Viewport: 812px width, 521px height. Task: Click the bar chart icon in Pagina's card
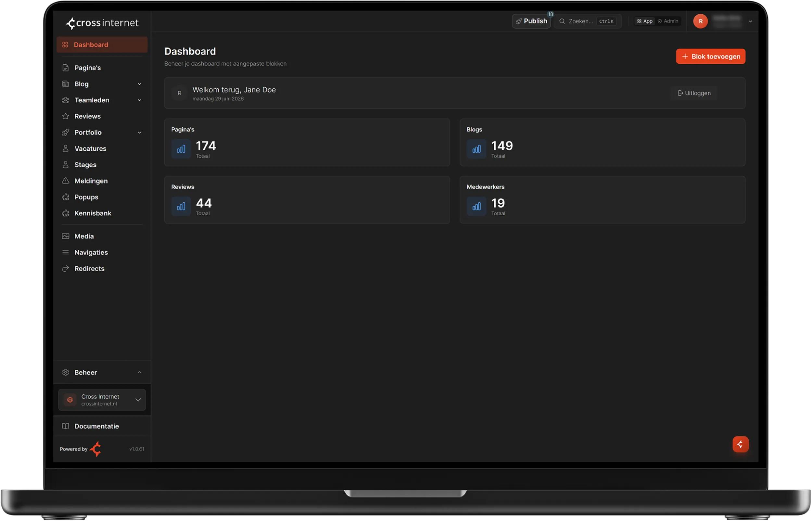181,149
